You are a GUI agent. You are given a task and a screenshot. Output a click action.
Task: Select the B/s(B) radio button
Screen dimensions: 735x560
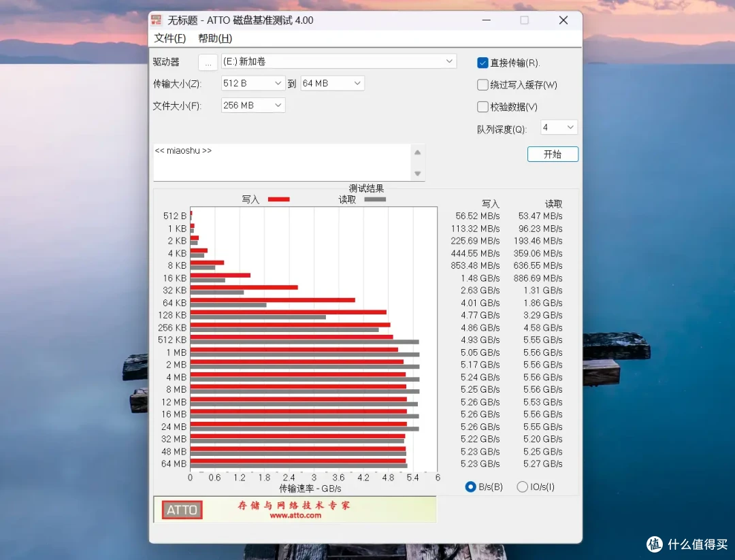[x=470, y=487]
